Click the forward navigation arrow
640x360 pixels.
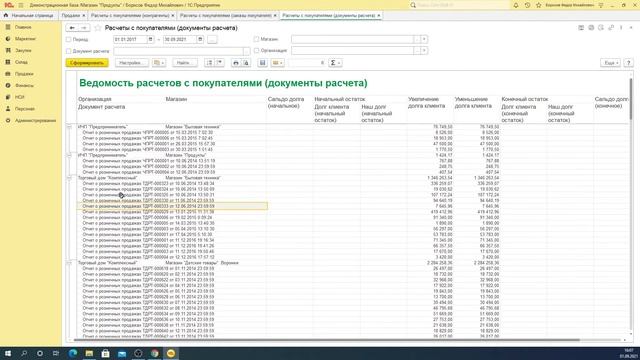84,28
